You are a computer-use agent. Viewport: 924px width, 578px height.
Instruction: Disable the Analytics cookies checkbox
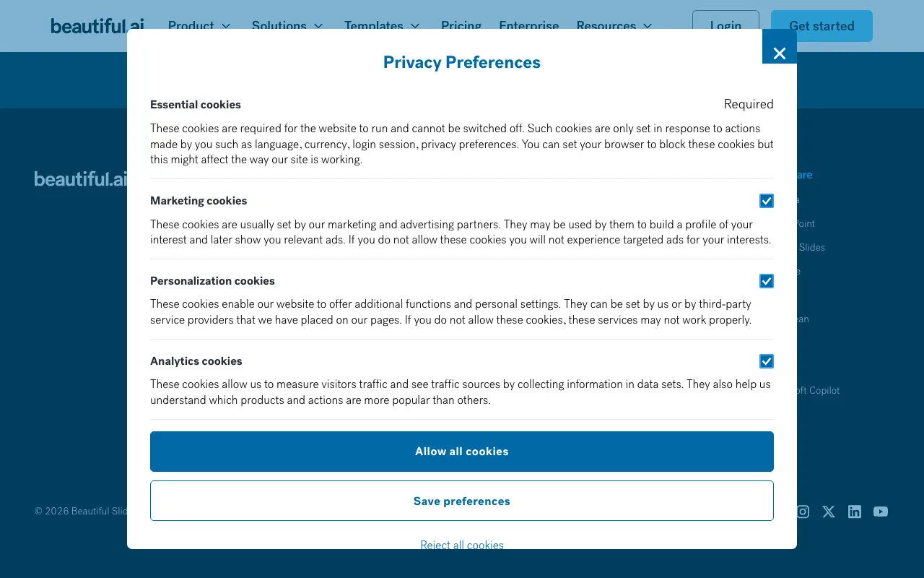coord(767,361)
